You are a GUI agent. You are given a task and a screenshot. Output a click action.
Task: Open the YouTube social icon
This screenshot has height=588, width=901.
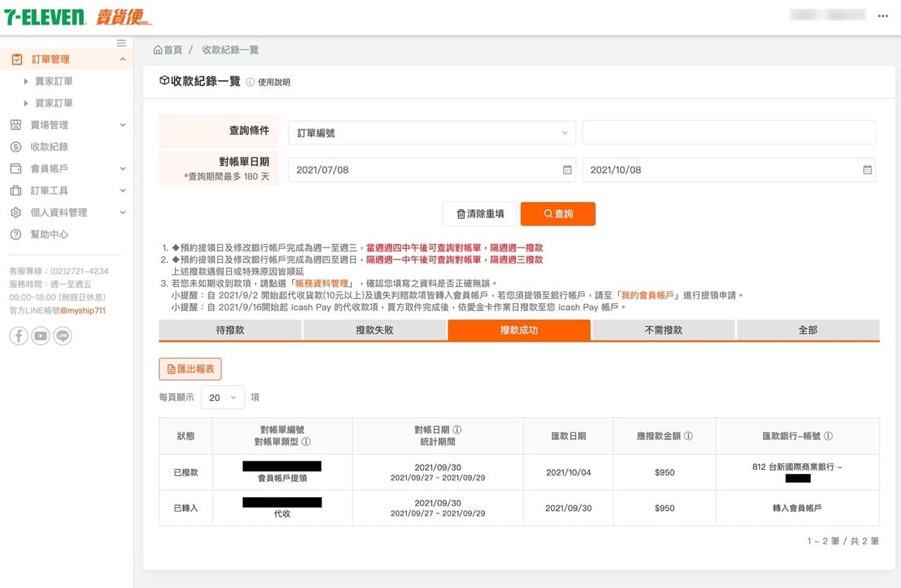[41, 336]
